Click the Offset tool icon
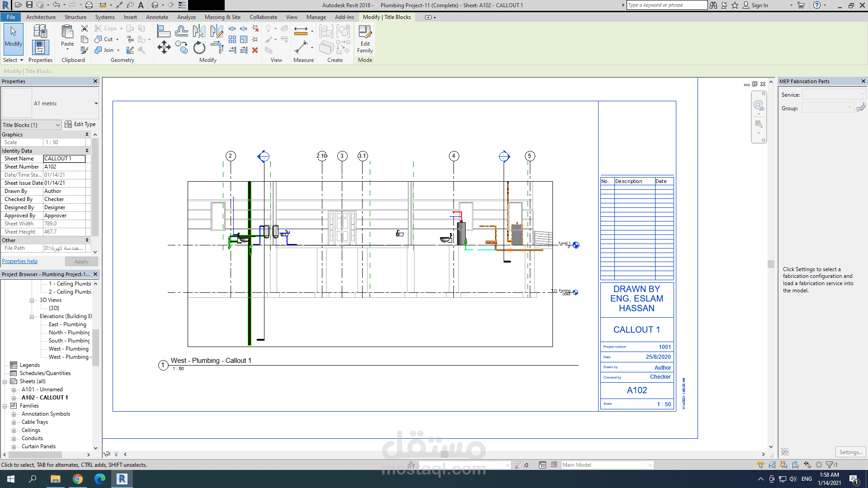The width and height of the screenshot is (868, 488). point(181,31)
